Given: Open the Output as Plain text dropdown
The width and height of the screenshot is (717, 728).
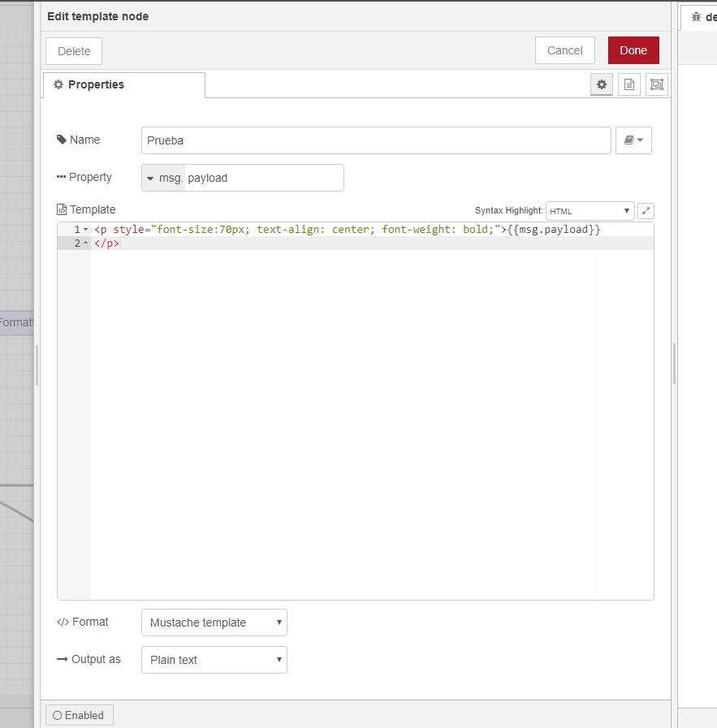Looking at the screenshot, I should (214, 660).
